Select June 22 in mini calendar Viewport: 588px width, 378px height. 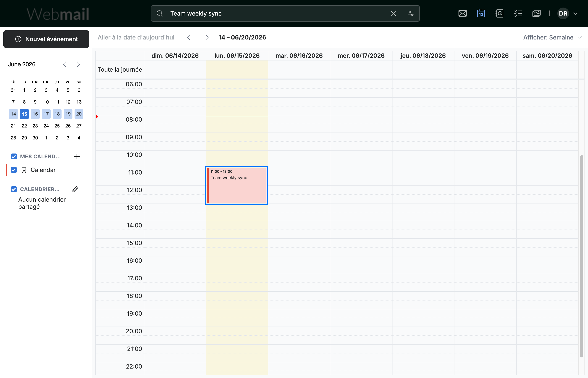click(x=24, y=126)
